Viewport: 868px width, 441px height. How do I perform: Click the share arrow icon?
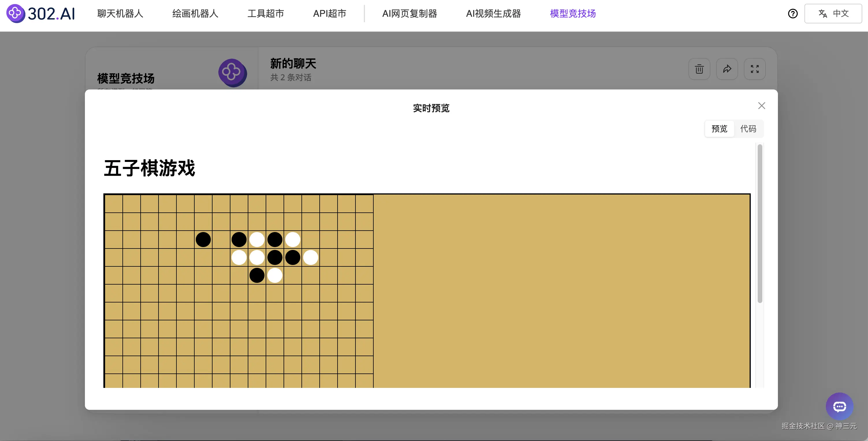(x=727, y=69)
